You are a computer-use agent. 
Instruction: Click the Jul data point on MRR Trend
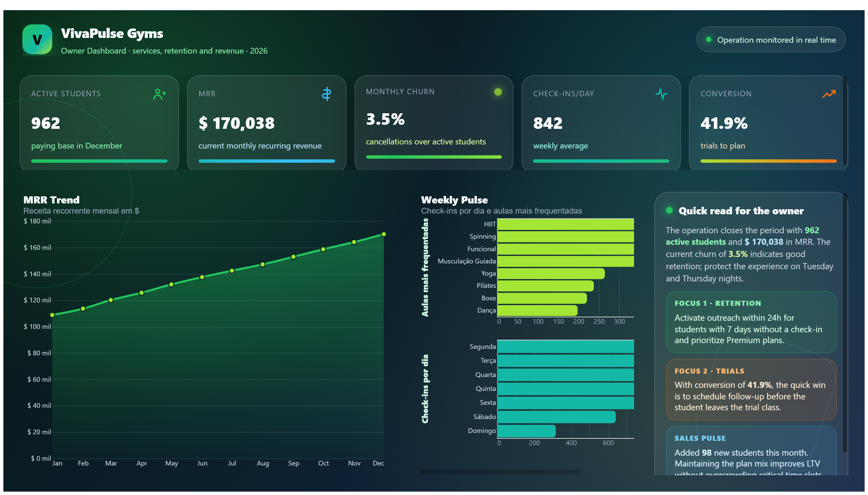click(232, 271)
